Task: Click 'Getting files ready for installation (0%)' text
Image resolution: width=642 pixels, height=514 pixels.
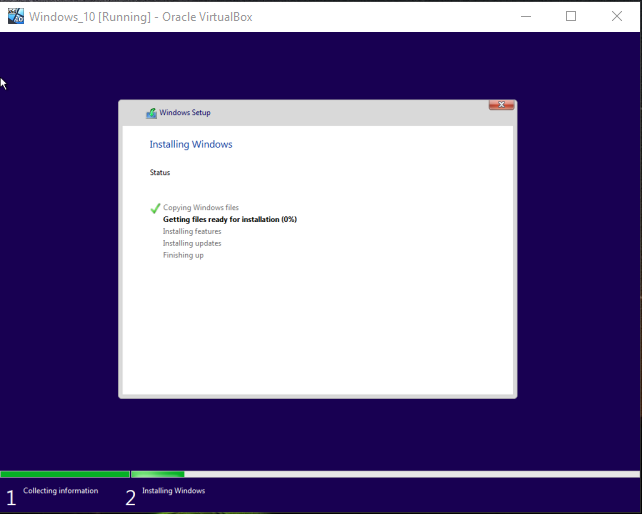Action: pos(230,219)
